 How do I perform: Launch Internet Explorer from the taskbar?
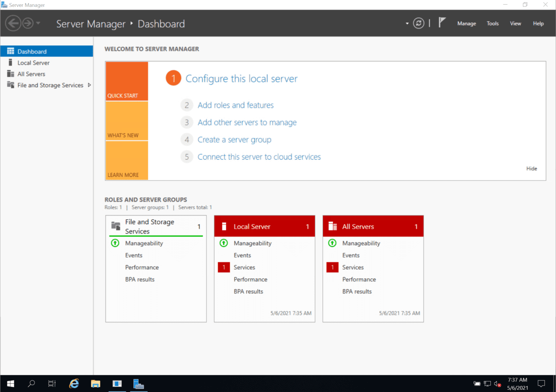click(x=74, y=384)
